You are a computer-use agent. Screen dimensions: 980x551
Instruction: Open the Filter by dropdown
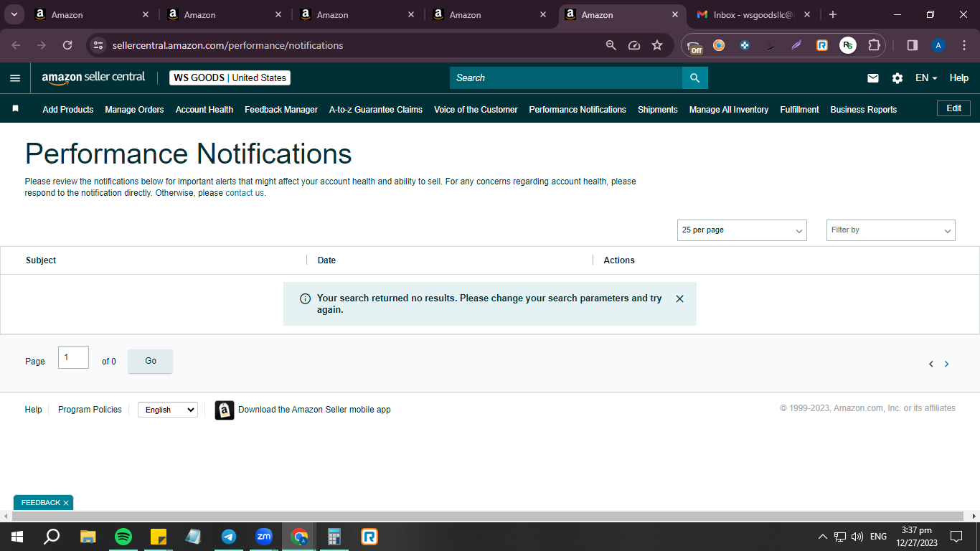pos(891,230)
